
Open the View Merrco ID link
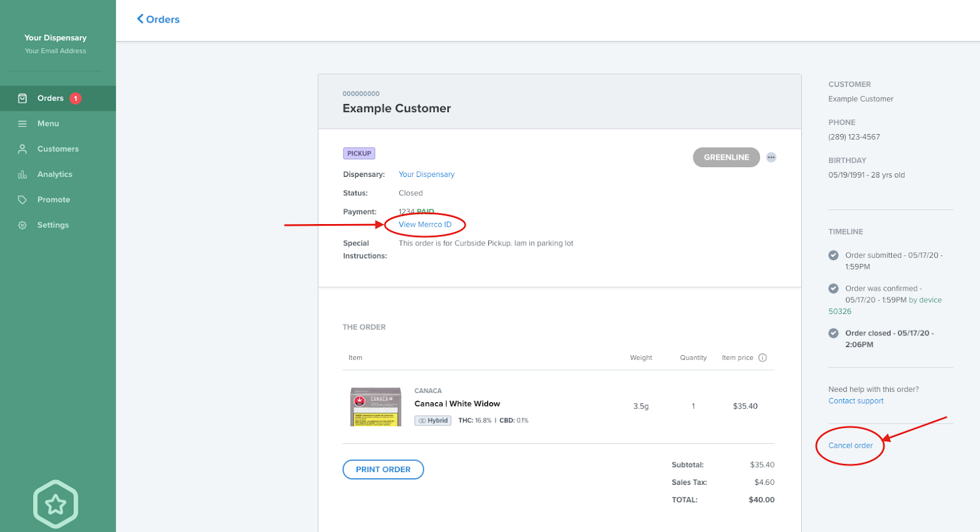(x=425, y=225)
